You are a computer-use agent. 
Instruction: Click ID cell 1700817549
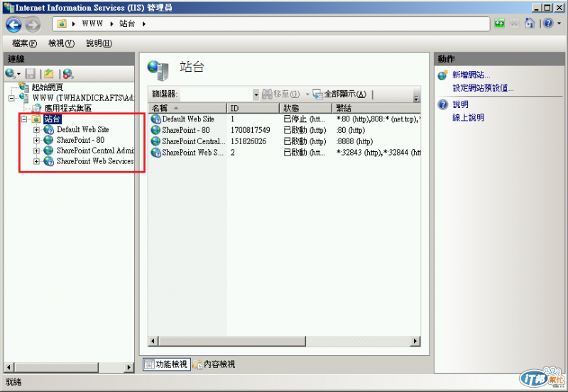pos(251,130)
